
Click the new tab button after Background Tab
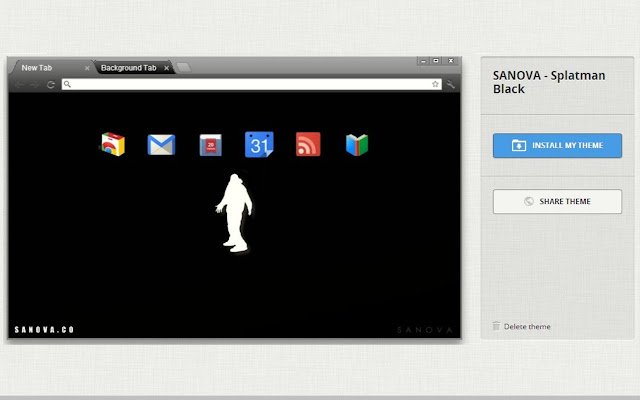coord(183,67)
